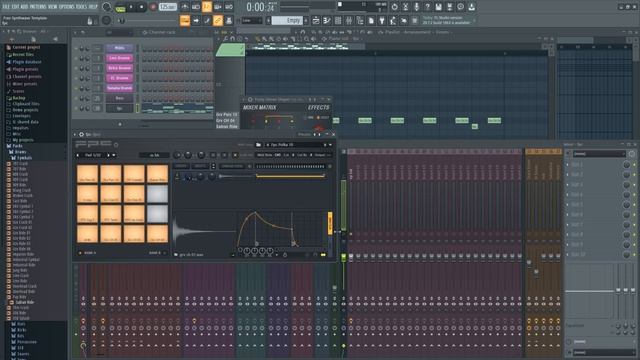Click the question mark help icon
This screenshot has width=640, height=360.
(x=427, y=7)
